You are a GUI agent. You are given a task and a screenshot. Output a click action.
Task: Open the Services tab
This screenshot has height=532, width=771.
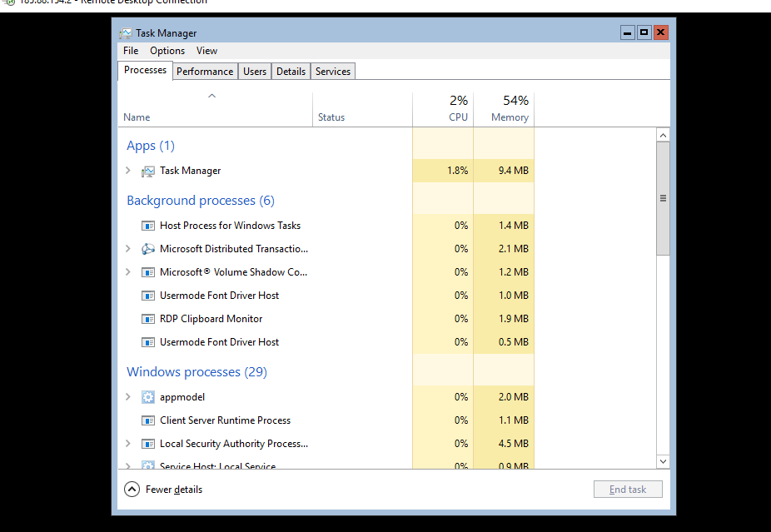[333, 72]
